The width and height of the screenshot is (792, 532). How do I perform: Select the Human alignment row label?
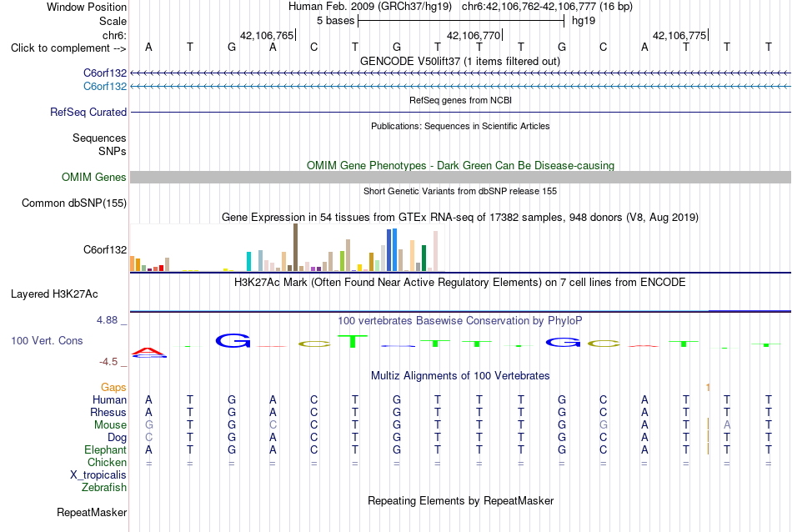109,399
